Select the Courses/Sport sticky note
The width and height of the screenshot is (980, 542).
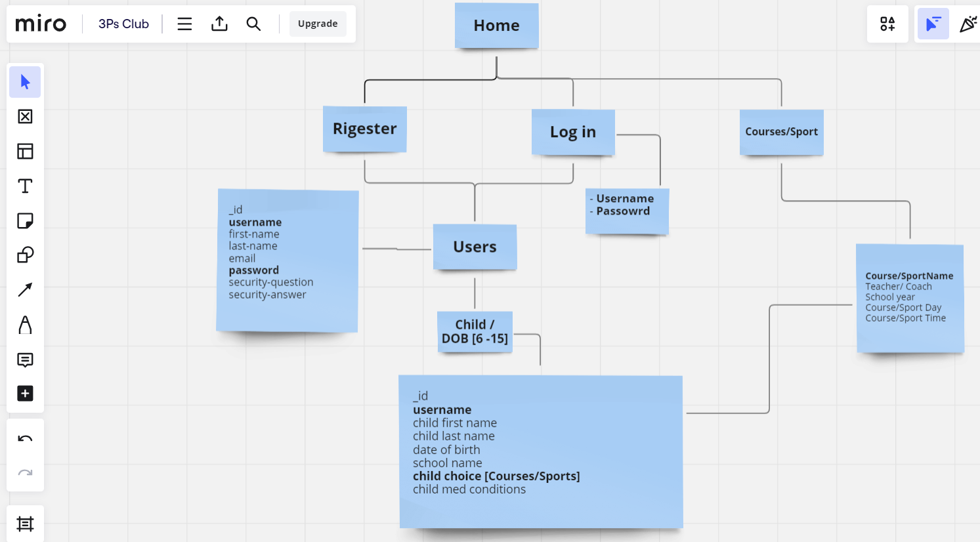click(782, 132)
